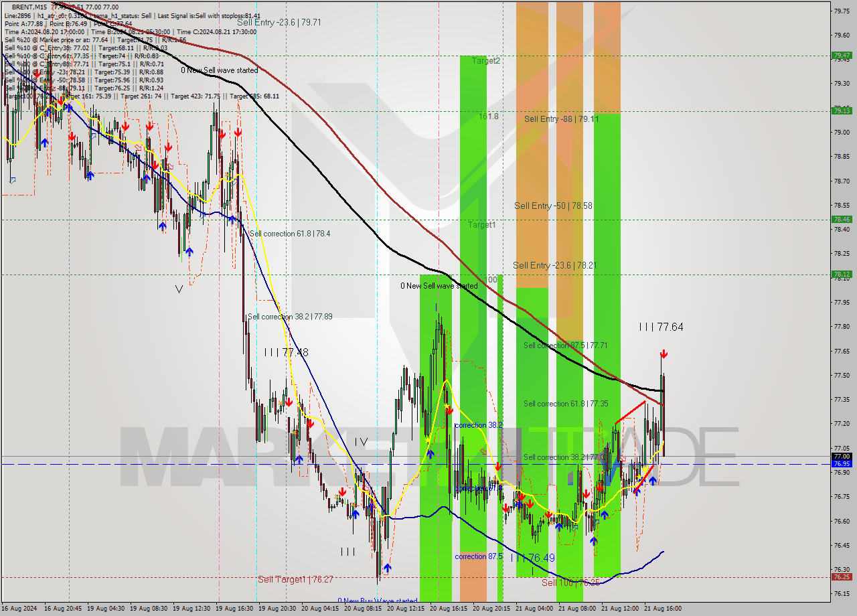Screen dimensions: 857x616
Task: Click 77.20 on the price axis
Action: tap(842, 424)
